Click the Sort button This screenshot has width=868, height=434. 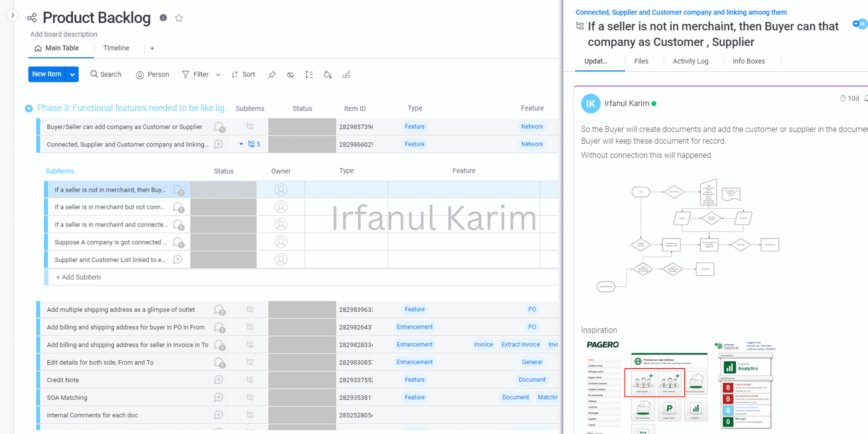pos(243,74)
